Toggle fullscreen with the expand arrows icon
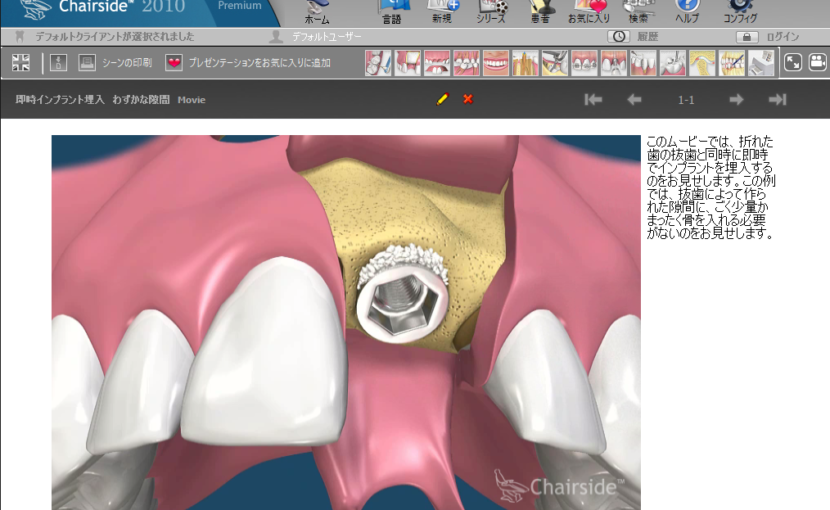 pos(793,62)
